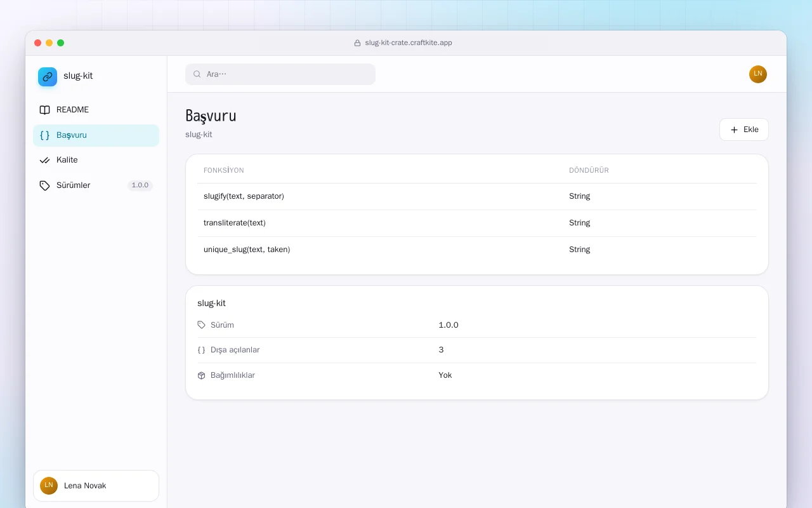812x508 pixels.
Task: Open Sürümler in the sidebar
Action: (x=96, y=185)
